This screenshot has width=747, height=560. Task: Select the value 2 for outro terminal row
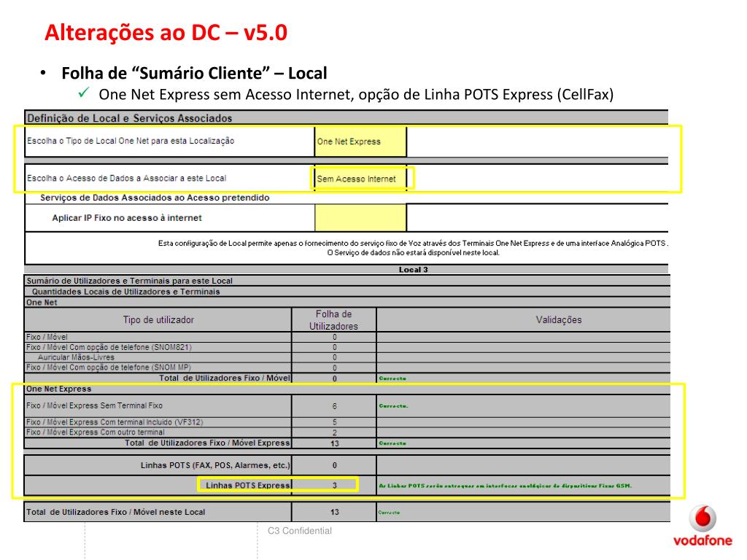tap(334, 433)
